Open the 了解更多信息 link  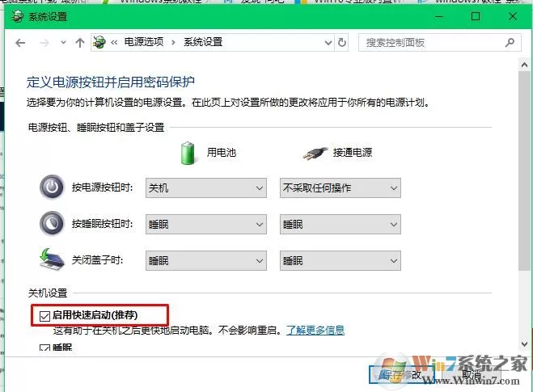tap(315, 331)
